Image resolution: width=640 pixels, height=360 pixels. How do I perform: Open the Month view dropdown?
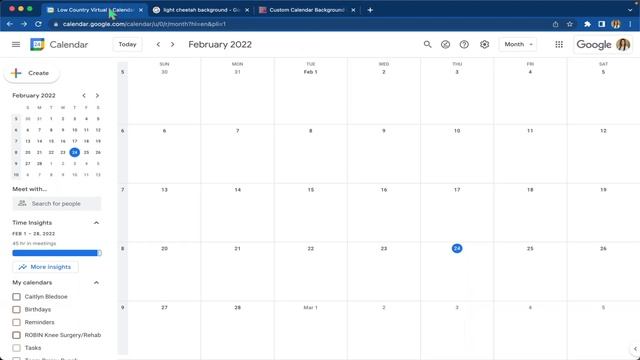(x=518, y=44)
